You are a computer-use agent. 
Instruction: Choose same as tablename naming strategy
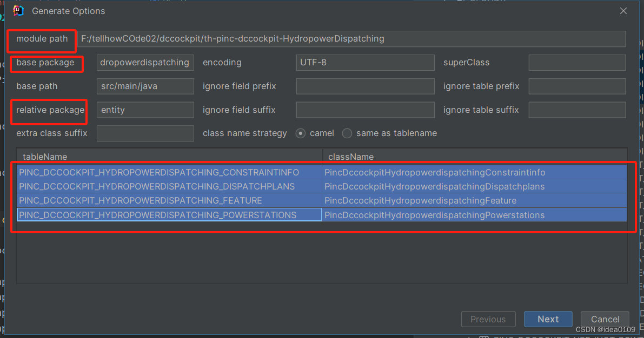coord(347,133)
